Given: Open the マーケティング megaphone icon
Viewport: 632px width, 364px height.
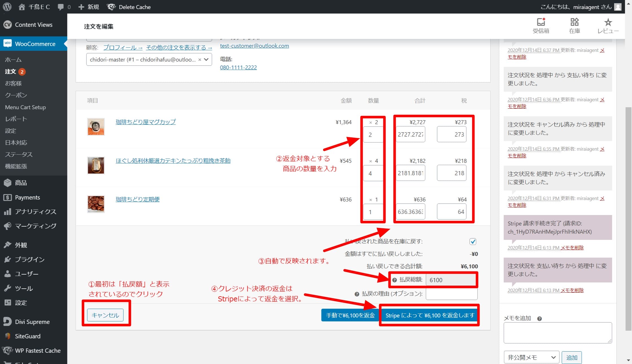Looking at the screenshot, I should coord(8,226).
